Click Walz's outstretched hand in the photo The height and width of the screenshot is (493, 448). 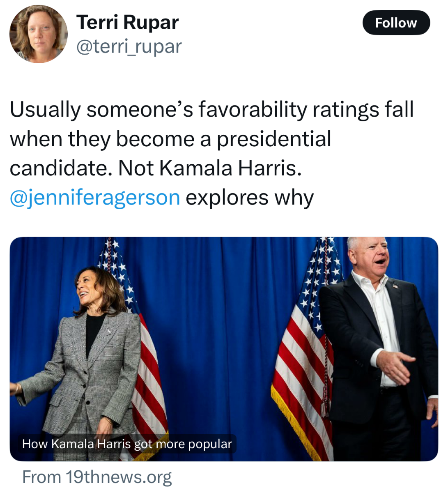(x=395, y=366)
